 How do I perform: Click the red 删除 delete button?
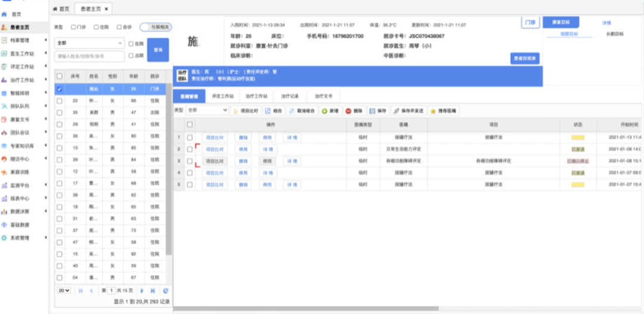coord(354,111)
